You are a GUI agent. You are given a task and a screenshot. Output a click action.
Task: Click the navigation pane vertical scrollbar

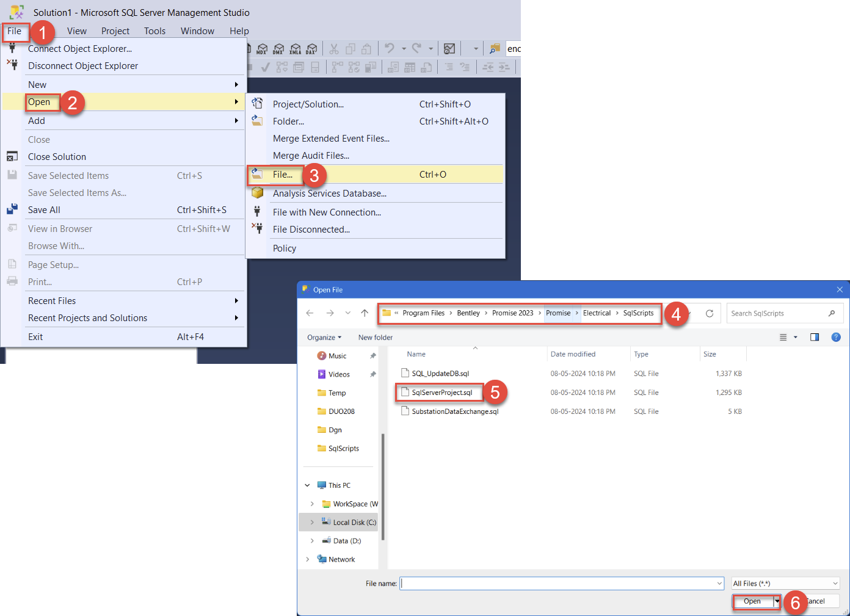click(383, 487)
